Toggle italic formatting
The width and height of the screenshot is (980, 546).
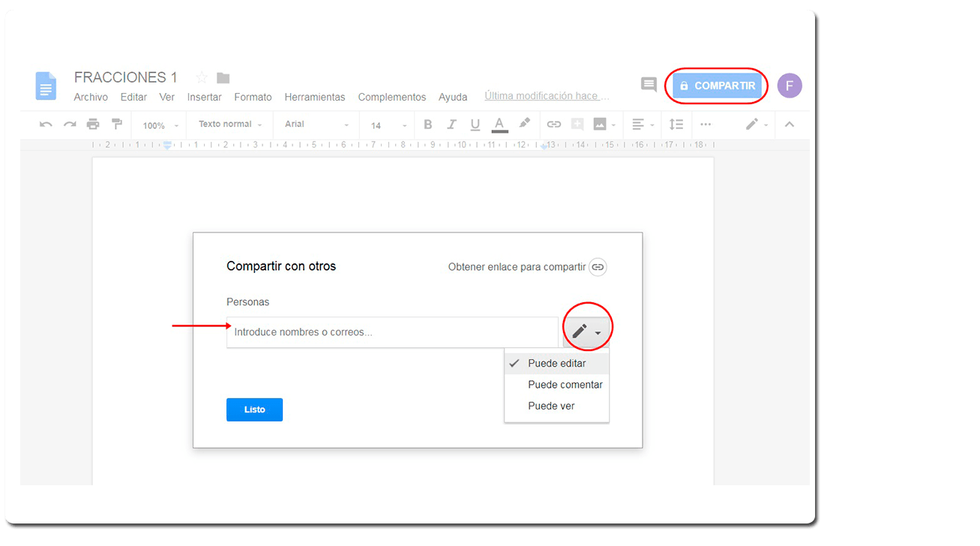click(x=451, y=124)
